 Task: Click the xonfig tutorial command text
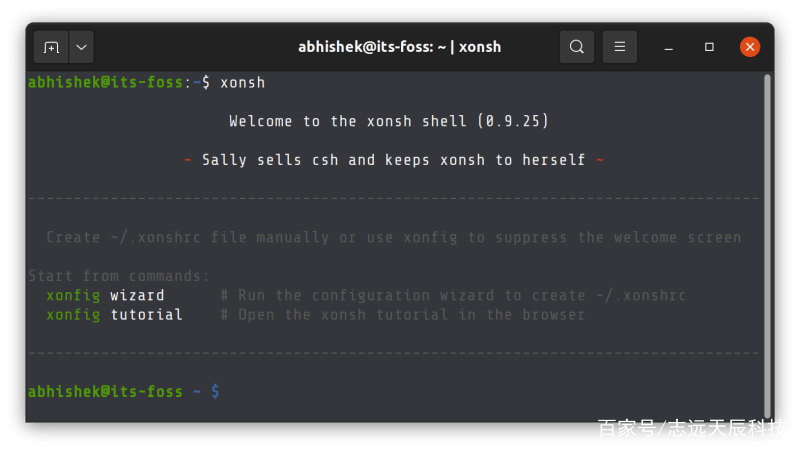(114, 315)
